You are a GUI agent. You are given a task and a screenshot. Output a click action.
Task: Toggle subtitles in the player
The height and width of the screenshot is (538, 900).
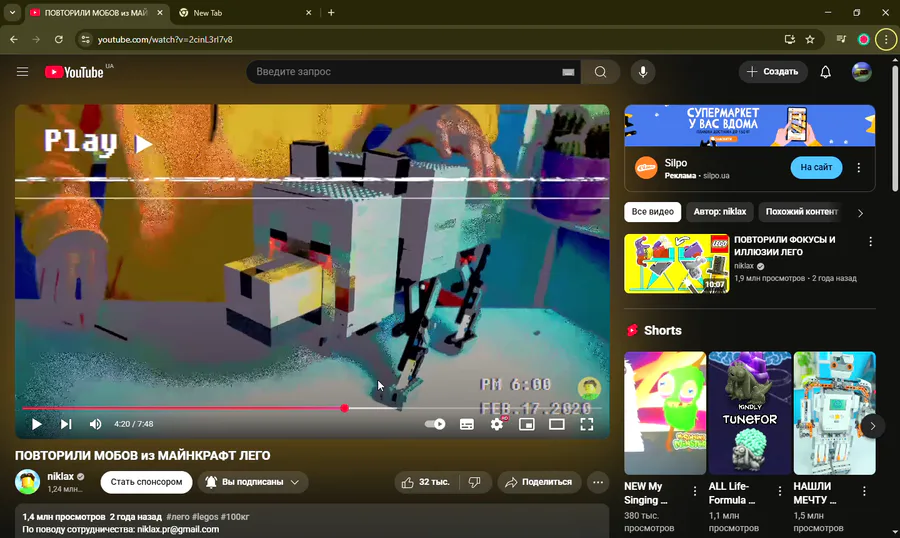coord(467,424)
